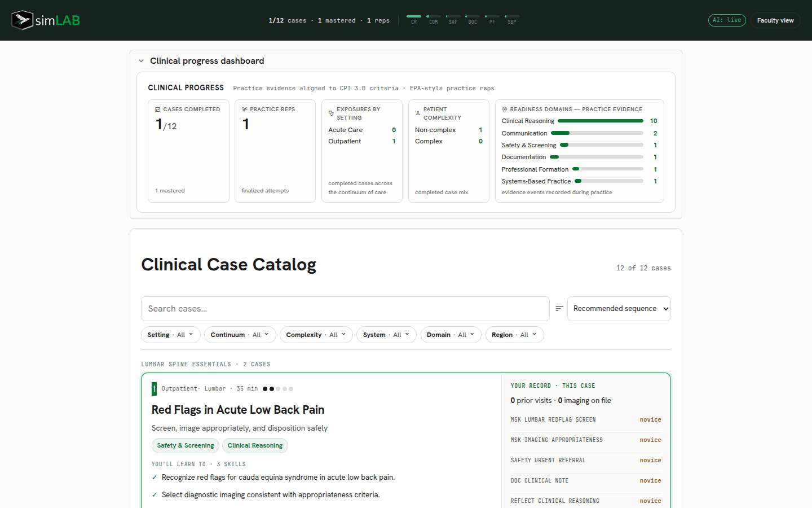This screenshot has width=812, height=508.
Task: Open the Region filter dropdown
Action: 514,335
